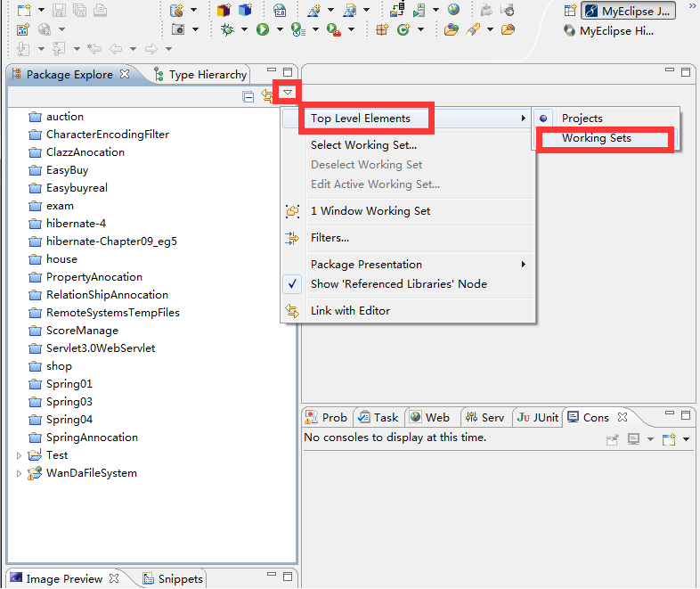
Task: Click the New file wizard icon
Action: [x=24, y=10]
